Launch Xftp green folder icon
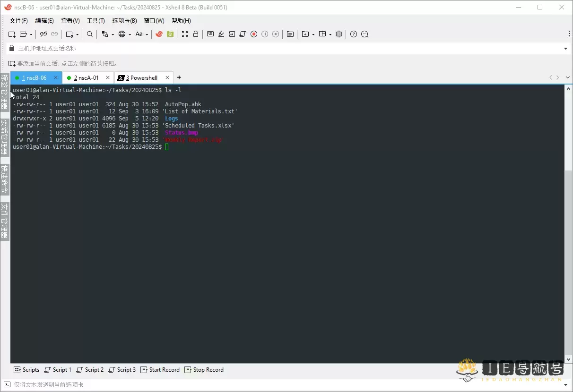Screen dimensions: 573x392 point(170,34)
